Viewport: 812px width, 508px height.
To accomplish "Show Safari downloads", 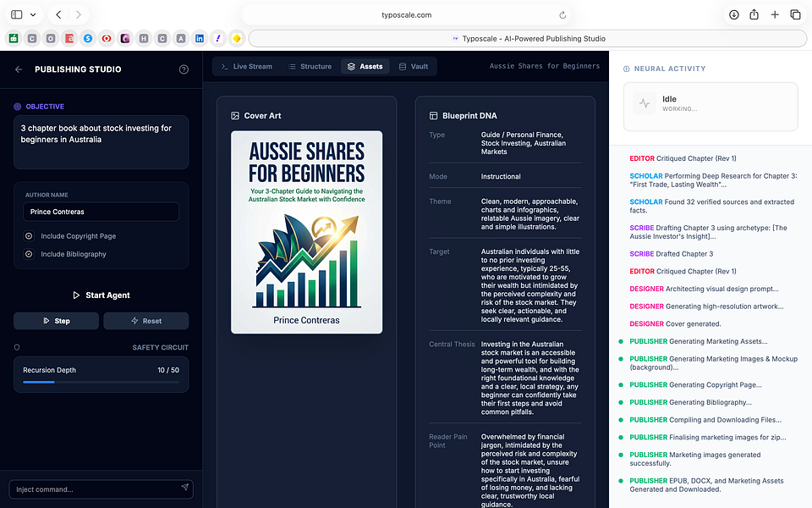I will tap(734, 14).
